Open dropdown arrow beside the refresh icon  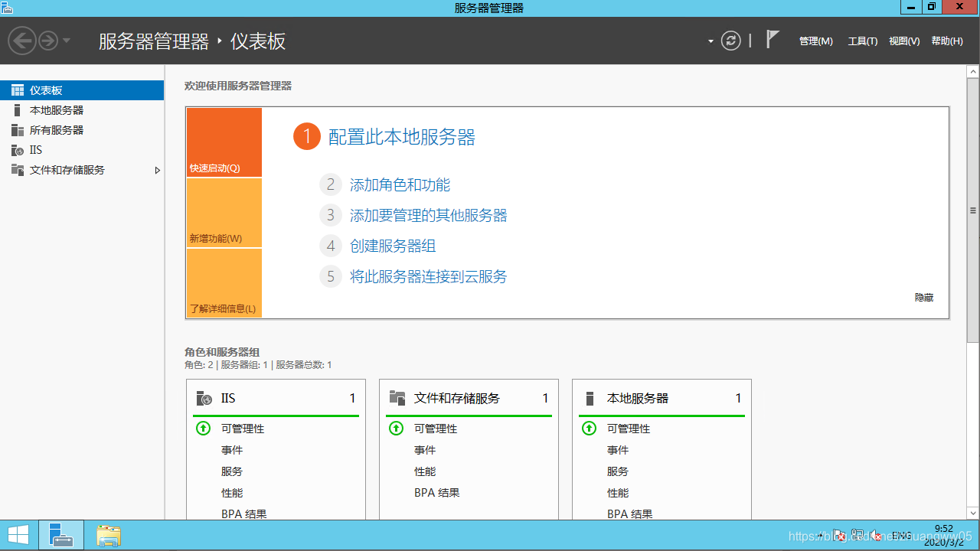click(x=710, y=41)
